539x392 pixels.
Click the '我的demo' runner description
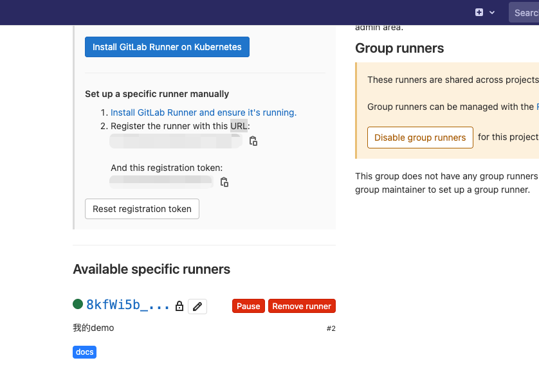pyautogui.click(x=93, y=328)
